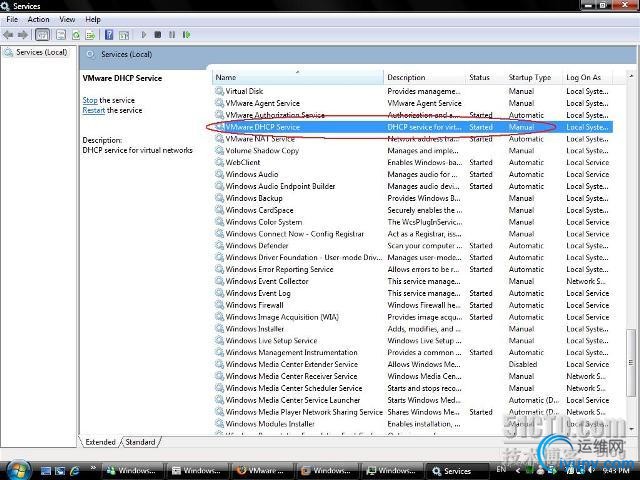Open the Windows Start orb

[18, 471]
